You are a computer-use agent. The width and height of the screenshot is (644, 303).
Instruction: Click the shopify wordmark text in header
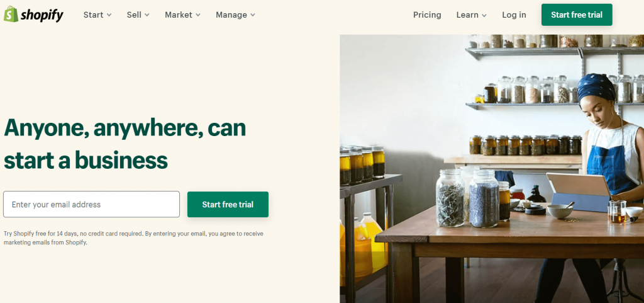[42, 15]
